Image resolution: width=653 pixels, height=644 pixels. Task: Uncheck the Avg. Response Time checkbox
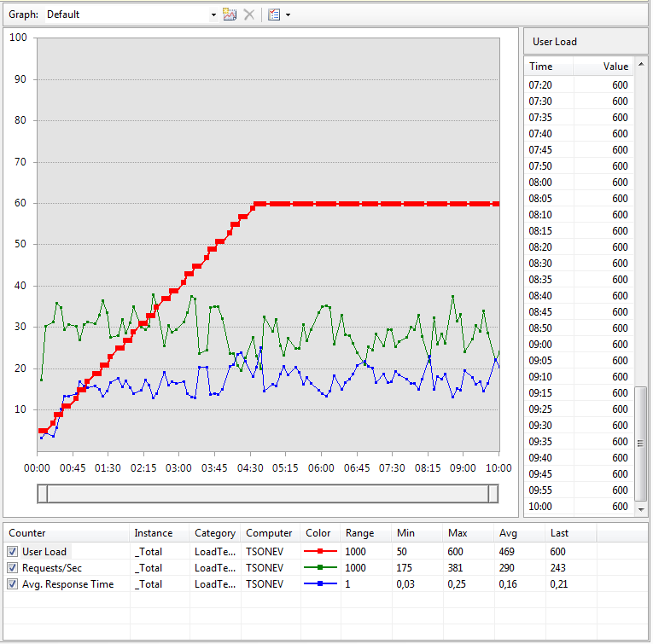click(x=12, y=584)
